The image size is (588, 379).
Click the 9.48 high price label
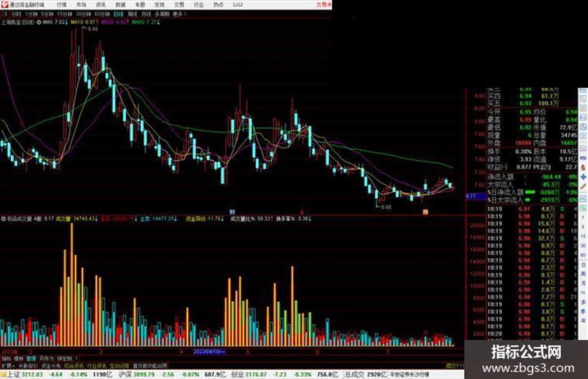[x=92, y=29]
